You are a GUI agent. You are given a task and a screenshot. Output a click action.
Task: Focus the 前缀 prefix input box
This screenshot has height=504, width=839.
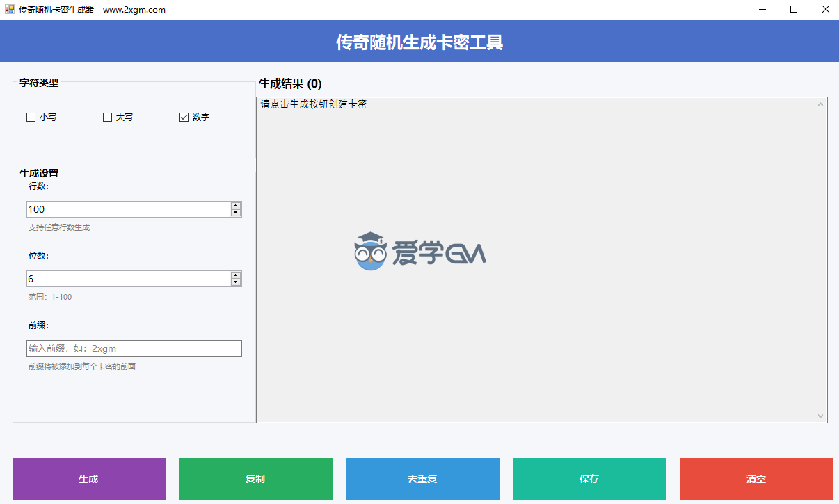(x=134, y=348)
